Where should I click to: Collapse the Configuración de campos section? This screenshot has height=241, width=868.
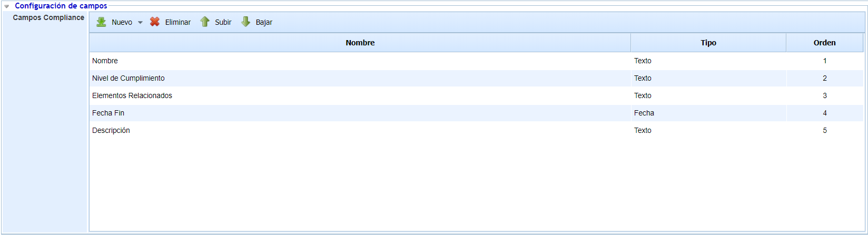tap(7, 6)
